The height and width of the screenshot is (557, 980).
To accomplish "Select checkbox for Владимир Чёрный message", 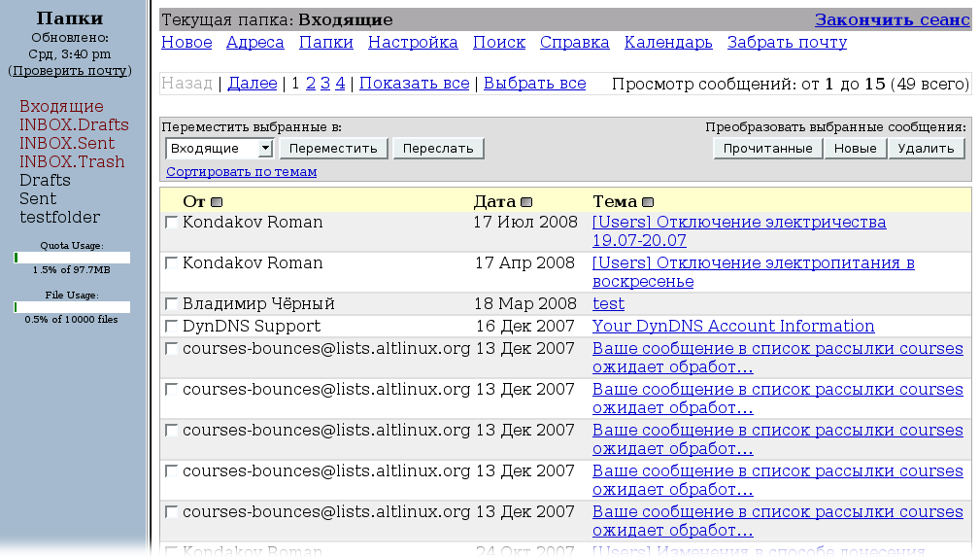I will (172, 304).
